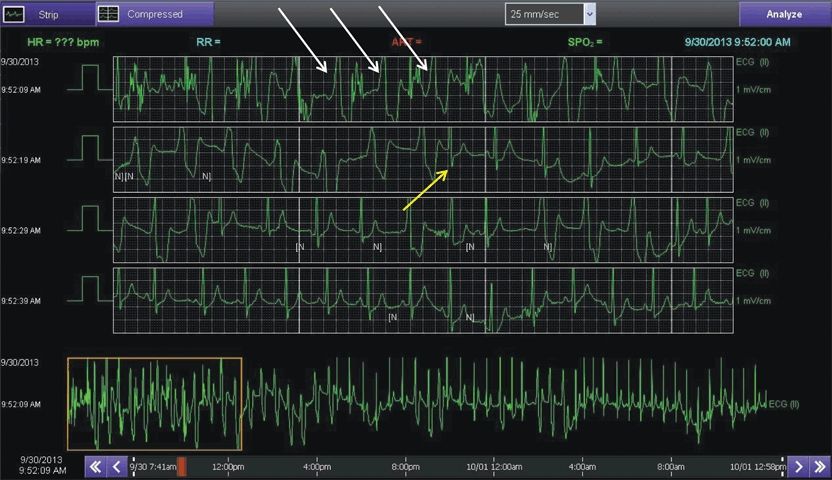
Task: Switch to the Compressed view tab
Action: pos(154,15)
